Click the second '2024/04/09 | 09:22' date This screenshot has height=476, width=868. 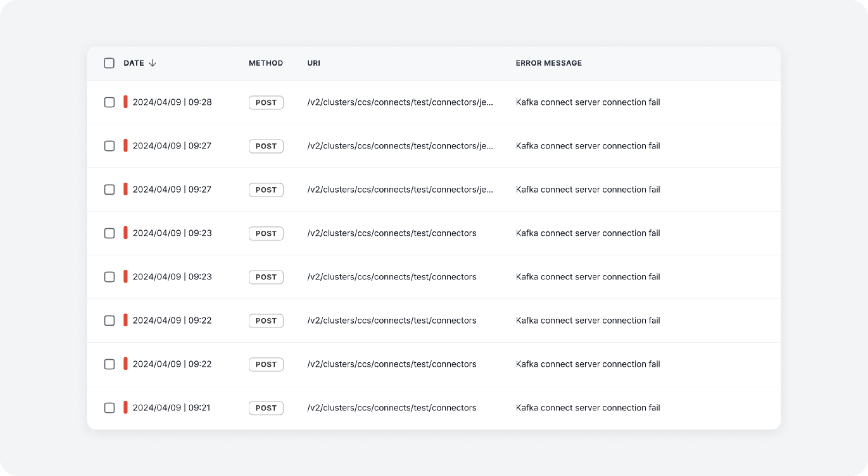pyautogui.click(x=172, y=364)
